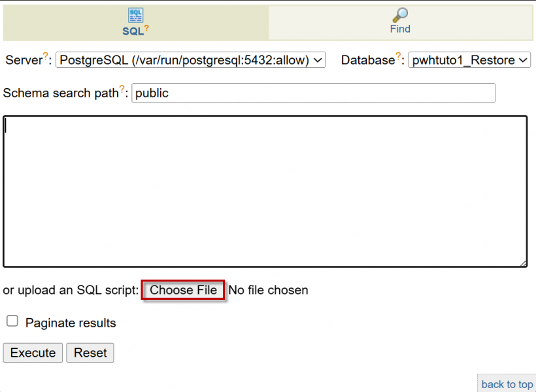Click Choose File to upload SQL script
Image resolution: width=536 pixels, height=392 pixels.
click(183, 290)
